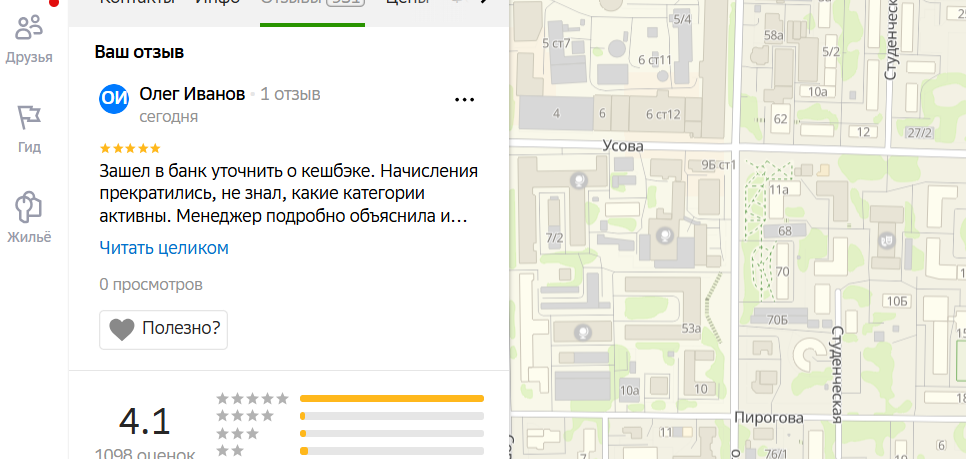This screenshot has height=459, width=966.
Task: Click building 68 on the map
Action: click(785, 232)
